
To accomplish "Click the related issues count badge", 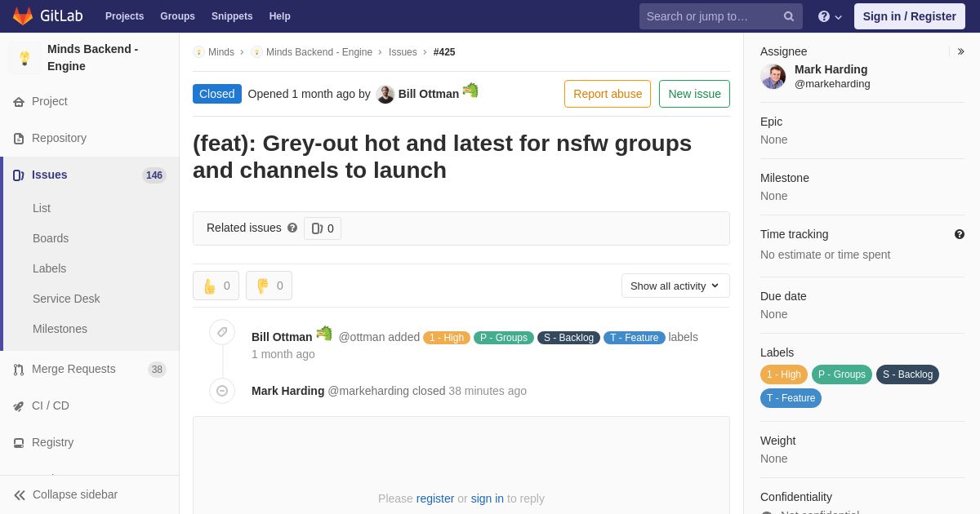I will tap(323, 228).
